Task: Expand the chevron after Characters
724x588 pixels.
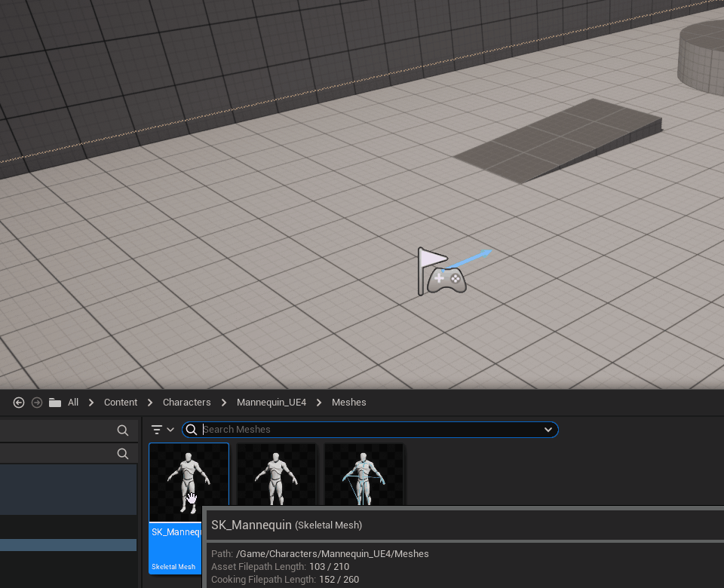Action: click(x=224, y=403)
